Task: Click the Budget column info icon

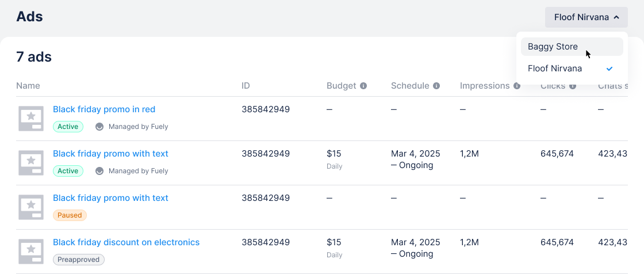Action: click(363, 86)
